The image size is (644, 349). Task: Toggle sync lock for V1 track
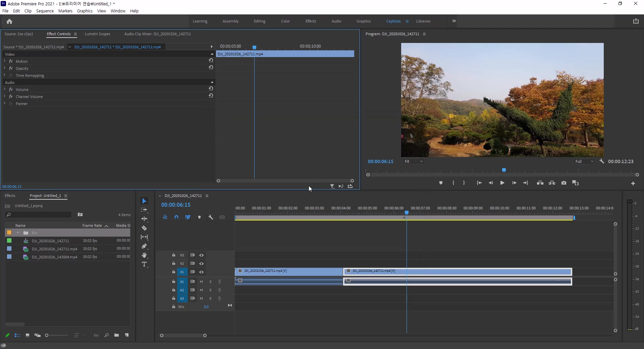193,272
